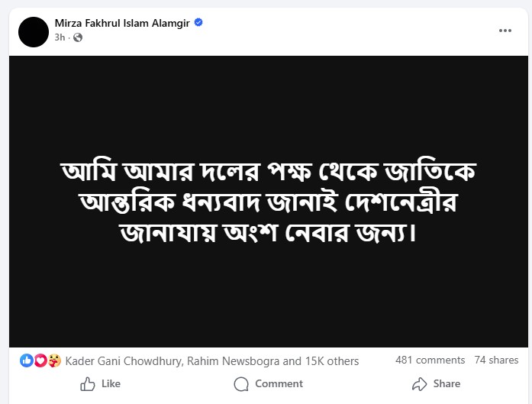The image size is (532, 404).
Task: Click the globe public audience icon
Action: (78, 37)
